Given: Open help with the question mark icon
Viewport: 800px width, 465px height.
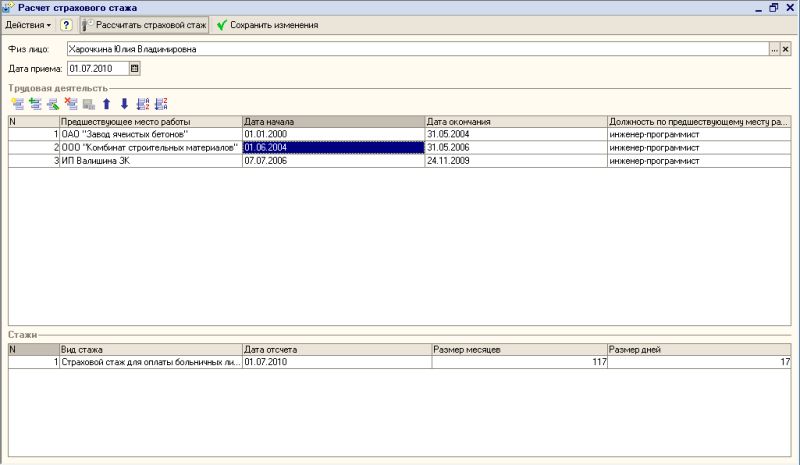Looking at the screenshot, I should (66, 25).
